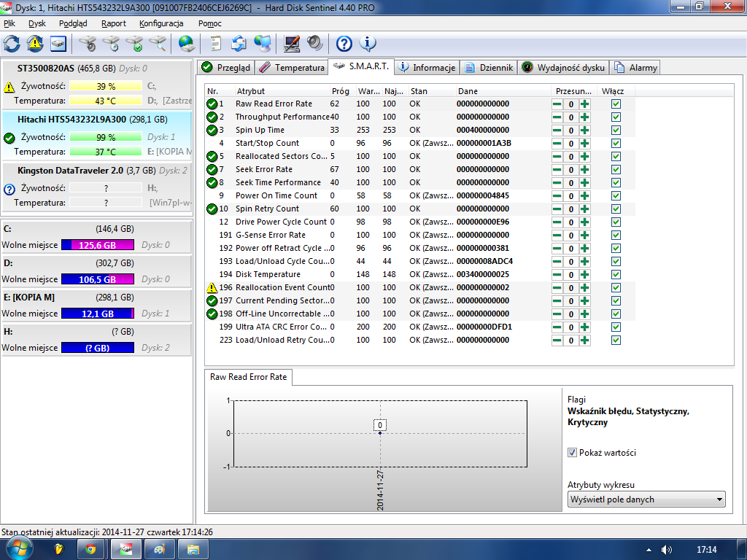Image resolution: width=747 pixels, height=560 pixels.
Task: Open the configuration monitor-with-pen icon
Action: coord(292,44)
